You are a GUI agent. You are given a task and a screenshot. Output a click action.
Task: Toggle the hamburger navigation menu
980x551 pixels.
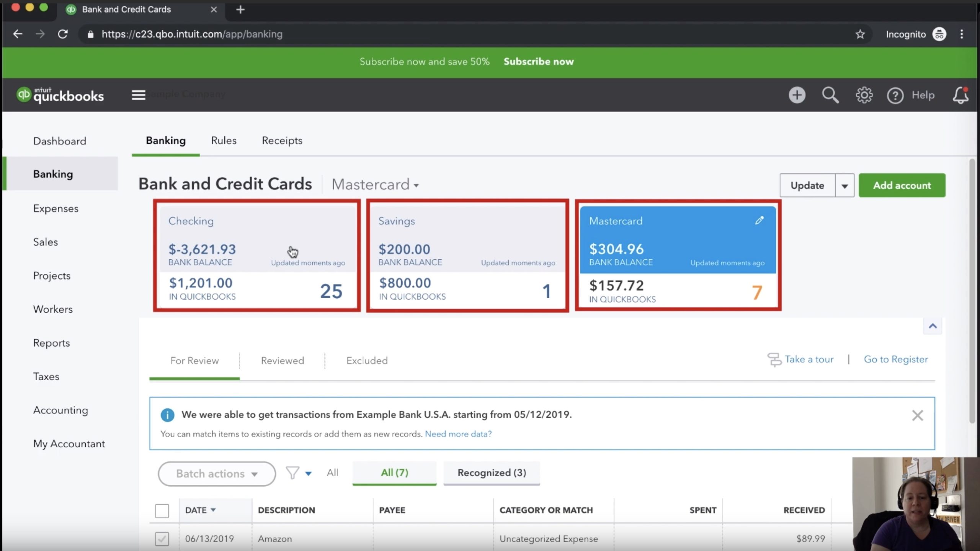[138, 95]
